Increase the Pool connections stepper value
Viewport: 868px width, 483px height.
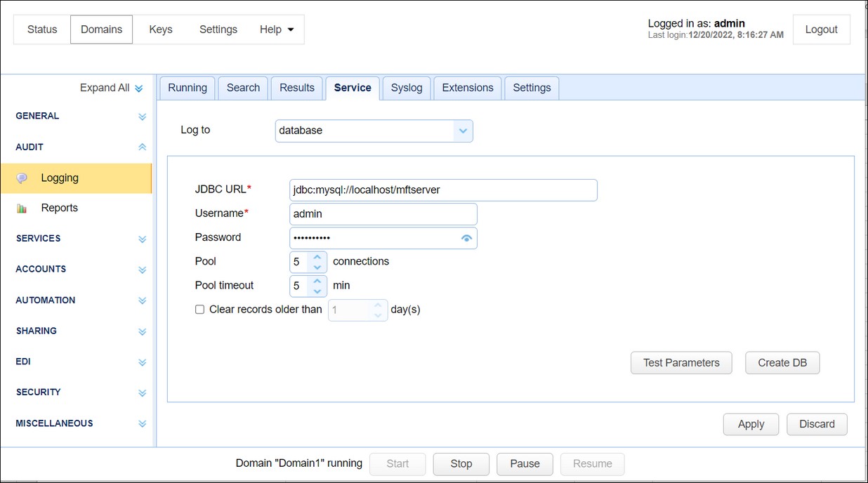point(317,257)
